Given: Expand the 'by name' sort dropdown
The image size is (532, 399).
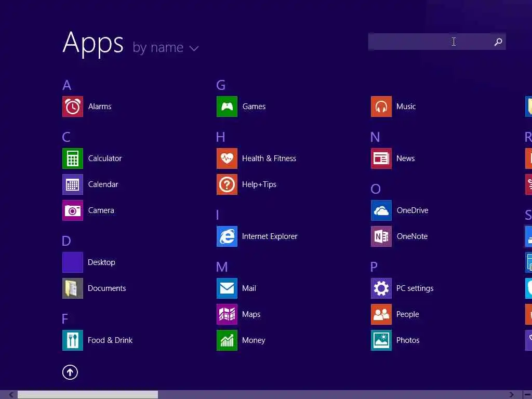Looking at the screenshot, I should 165,48.
